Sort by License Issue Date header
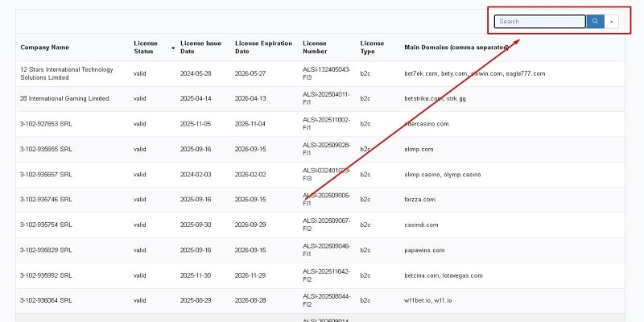Screen dimensions: 644x322 pos(200,47)
